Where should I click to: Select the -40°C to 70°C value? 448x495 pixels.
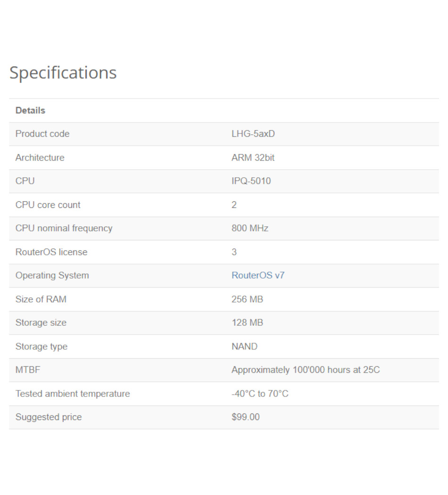coord(260,393)
